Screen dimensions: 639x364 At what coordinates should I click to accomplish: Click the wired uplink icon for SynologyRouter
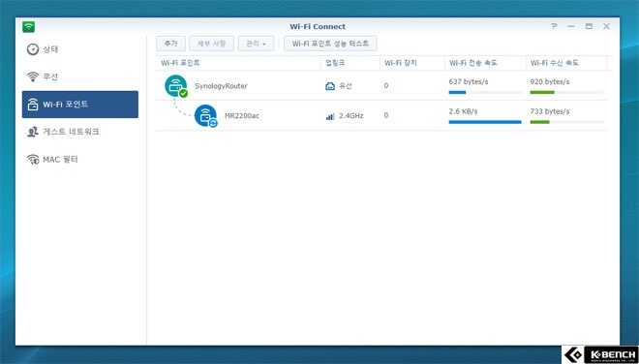(x=330, y=86)
